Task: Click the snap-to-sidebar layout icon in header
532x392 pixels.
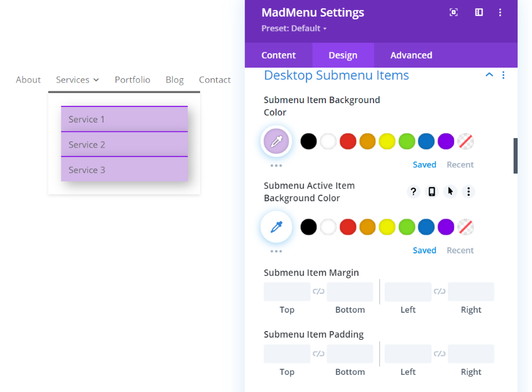Action: click(x=479, y=12)
